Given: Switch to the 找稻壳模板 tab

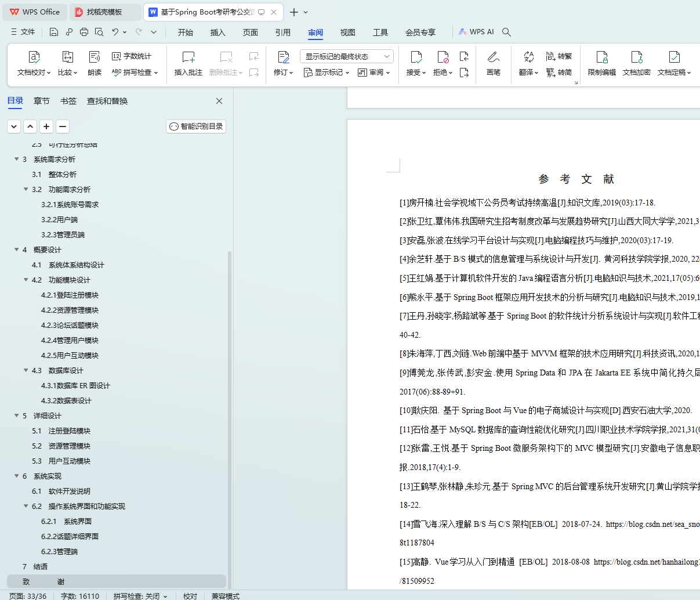Looking at the screenshot, I should (104, 12).
